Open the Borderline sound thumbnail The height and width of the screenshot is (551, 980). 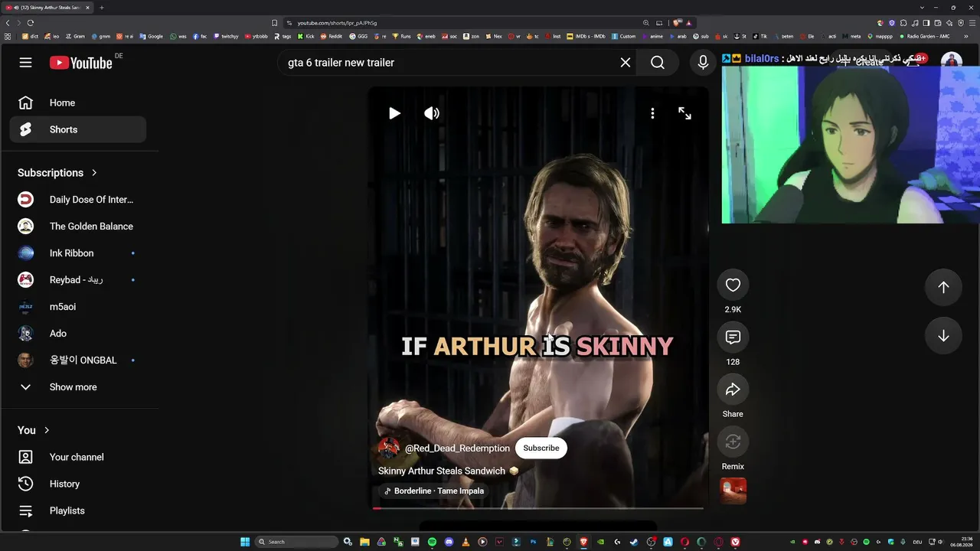pos(733,491)
